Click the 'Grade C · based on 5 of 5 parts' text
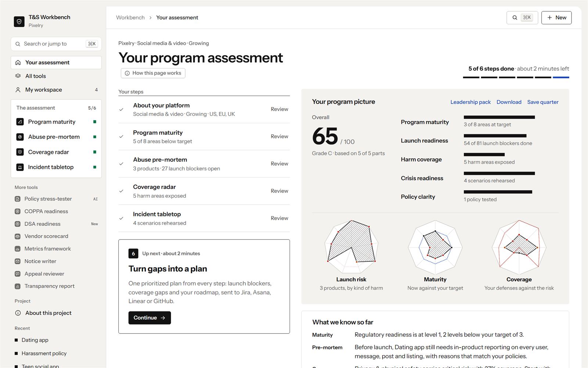Viewport: 588px width, 368px height. (348, 153)
